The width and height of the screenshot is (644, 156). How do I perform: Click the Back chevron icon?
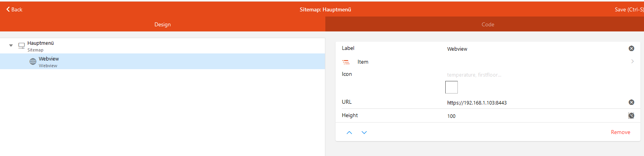(x=8, y=9)
